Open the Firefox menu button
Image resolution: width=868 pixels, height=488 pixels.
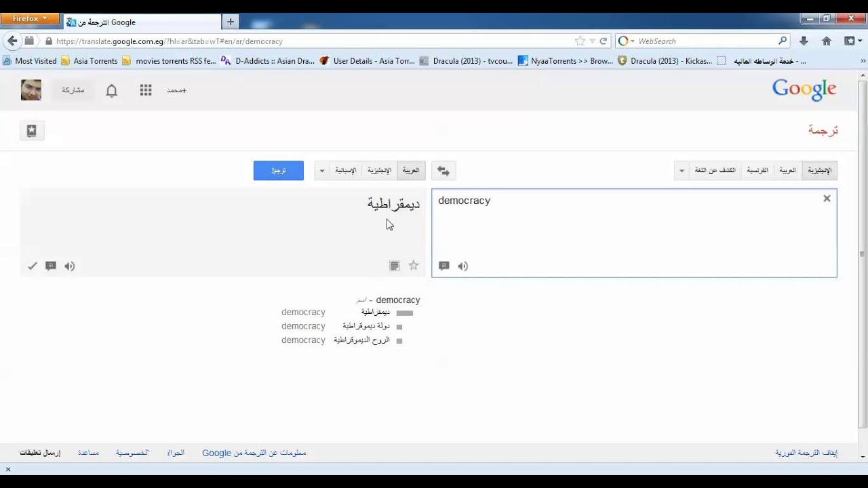coord(31,19)
